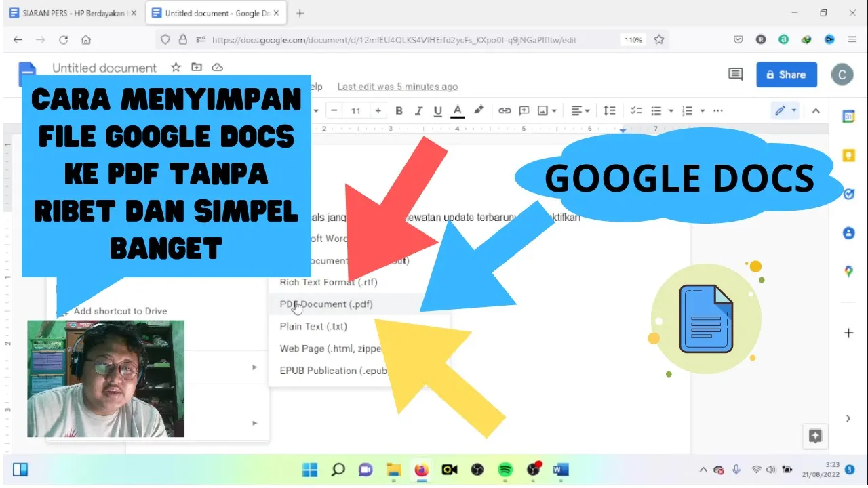Bookmark this page with the star
This screenshot has height=488, width=868.
pos(658,40)
